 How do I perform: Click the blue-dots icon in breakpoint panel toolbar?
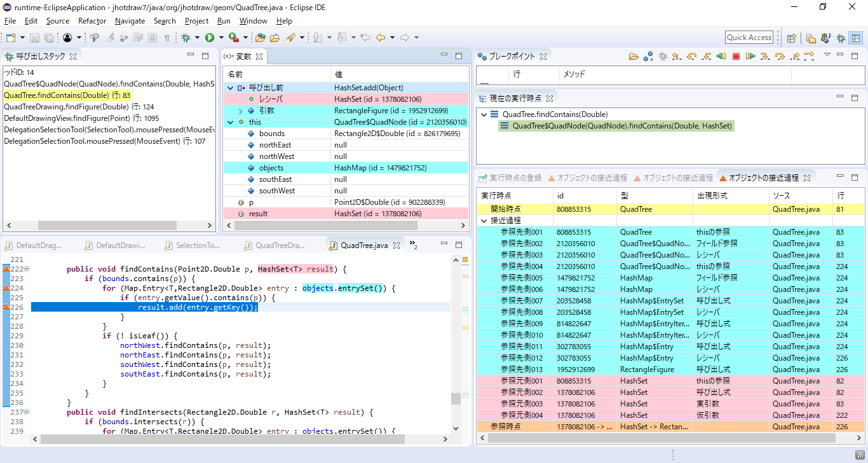[x=648, y=56]
